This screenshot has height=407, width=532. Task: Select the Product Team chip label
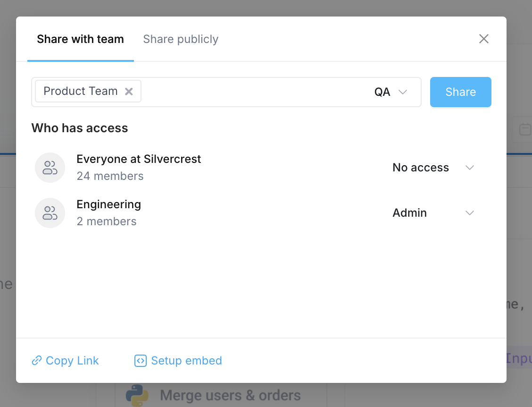pyautogui.click(x=80, y=91)
